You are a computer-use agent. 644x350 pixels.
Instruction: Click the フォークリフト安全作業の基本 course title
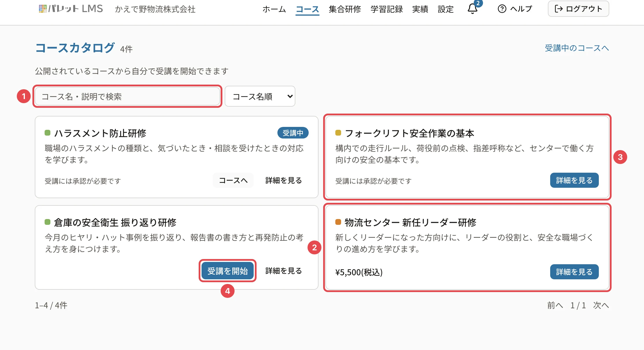coord(409,133)
